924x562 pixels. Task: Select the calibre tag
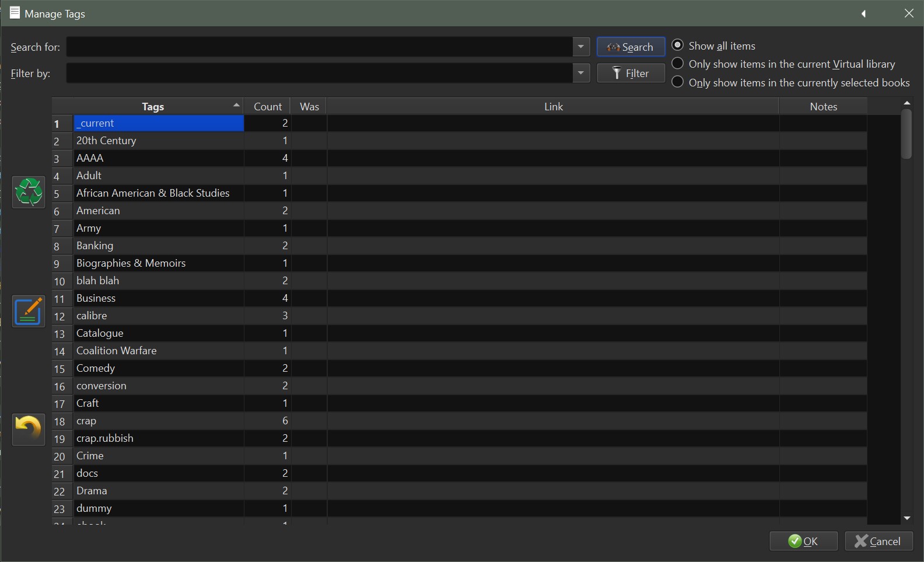[x=159, y=316]
